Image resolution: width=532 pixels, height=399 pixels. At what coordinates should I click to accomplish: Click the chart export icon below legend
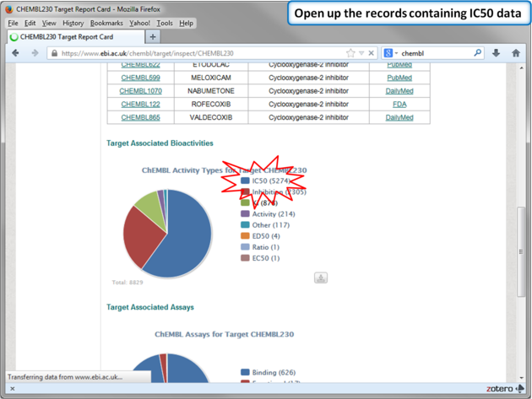321,278
